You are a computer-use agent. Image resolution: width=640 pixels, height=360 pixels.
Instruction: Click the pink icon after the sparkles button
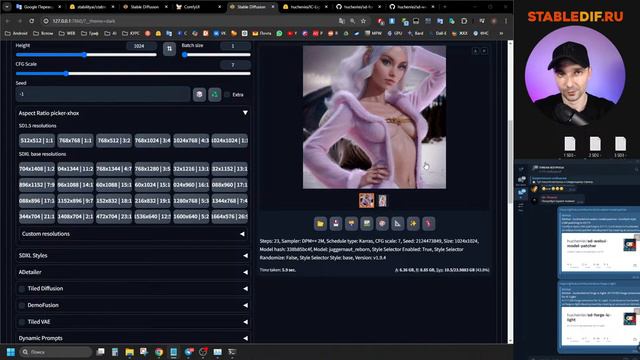pos(429,223)
